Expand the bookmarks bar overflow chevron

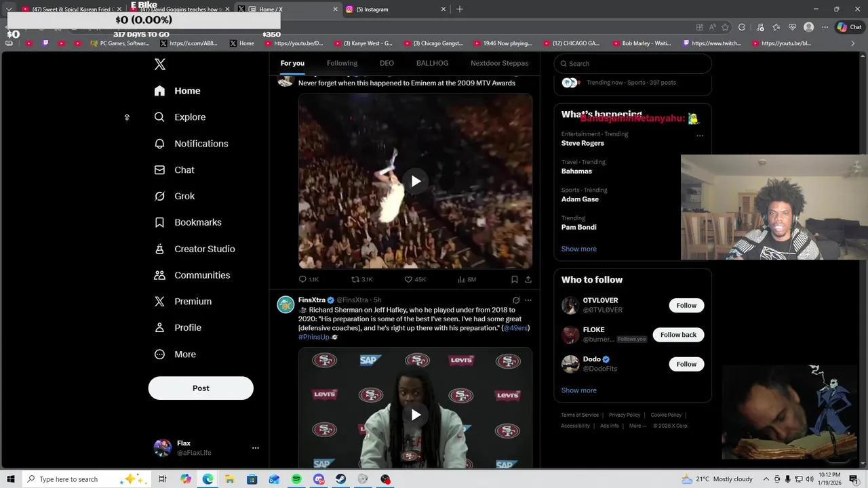[x=853, y=43]
